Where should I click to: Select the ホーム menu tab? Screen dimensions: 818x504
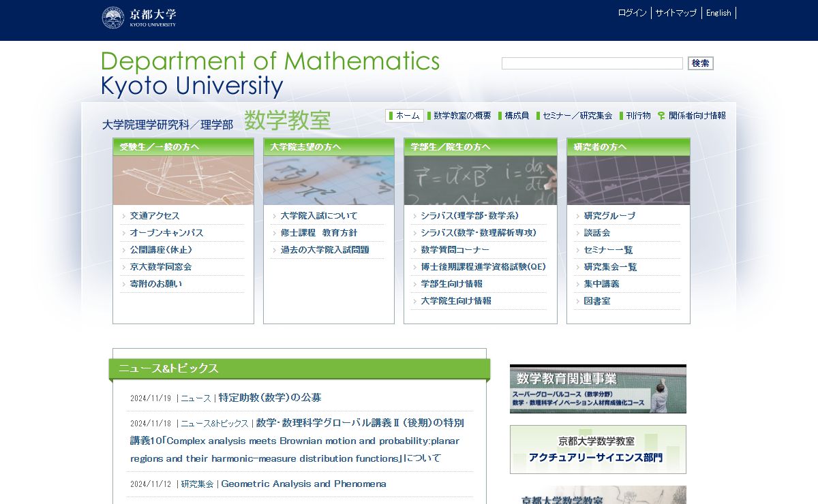pyautogui.click(x=404, y=116)
